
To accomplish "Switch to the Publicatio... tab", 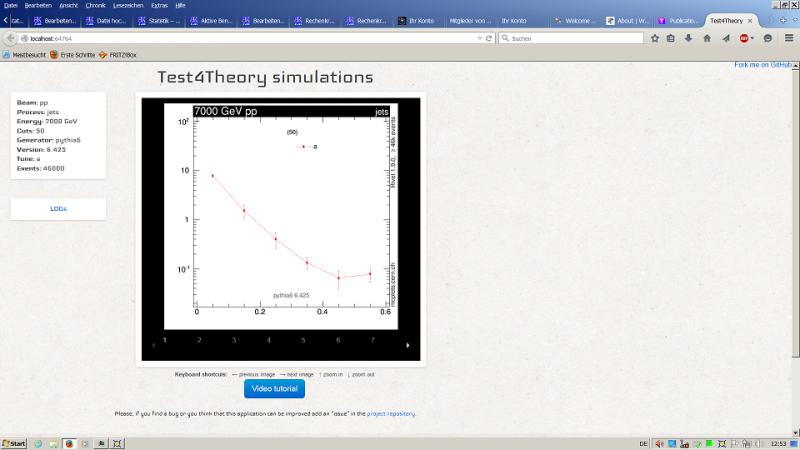I will 679,21.
